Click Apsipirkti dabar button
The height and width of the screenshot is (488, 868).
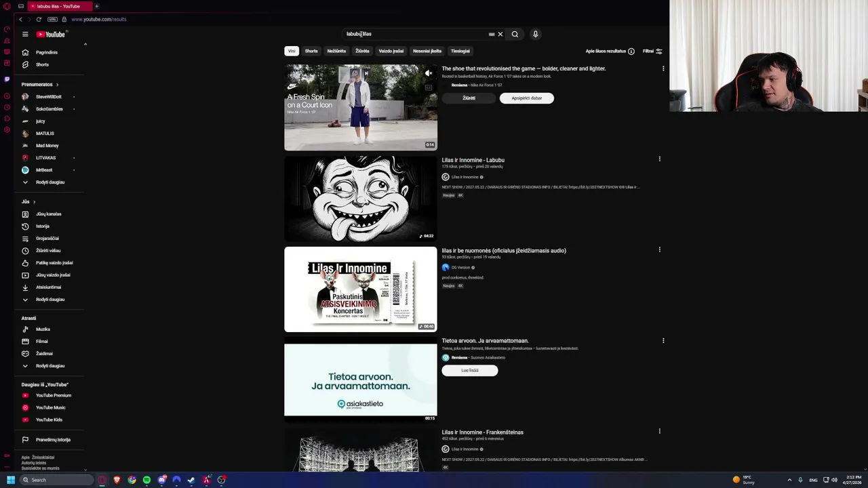coord(527,98)
